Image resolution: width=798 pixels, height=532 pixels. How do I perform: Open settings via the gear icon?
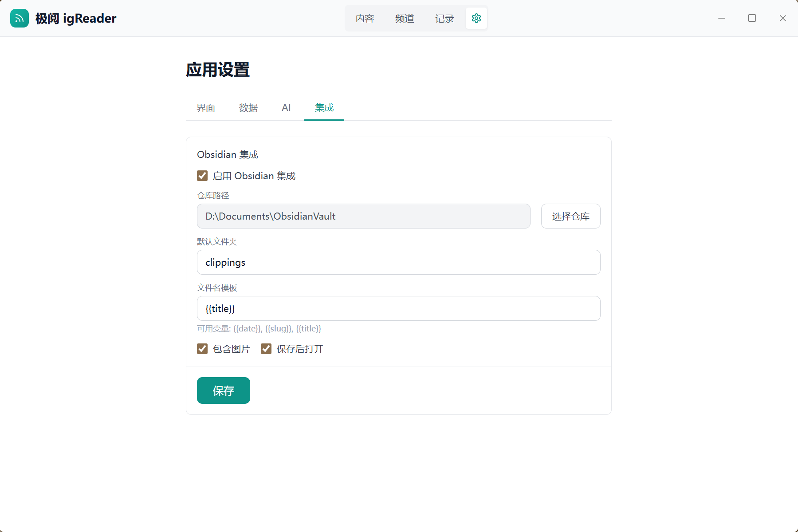pyautogui.click(x=476, y=18)
